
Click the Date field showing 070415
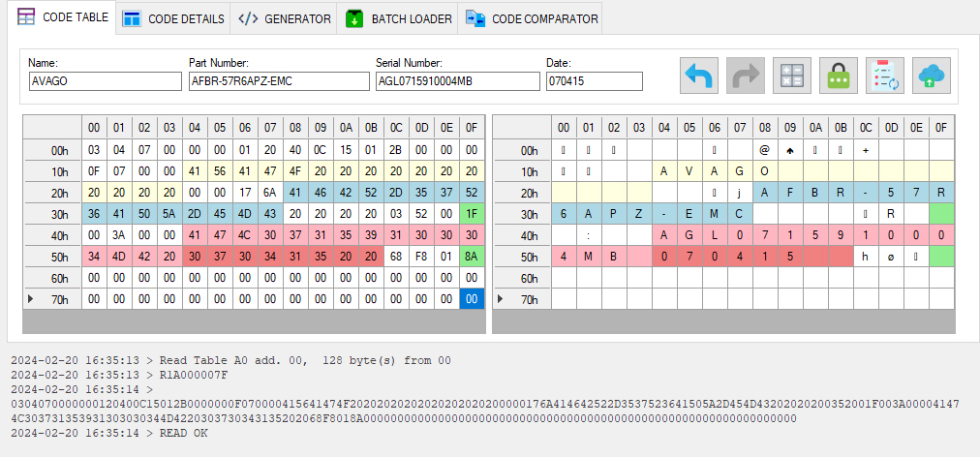click(x=594, y=81)
